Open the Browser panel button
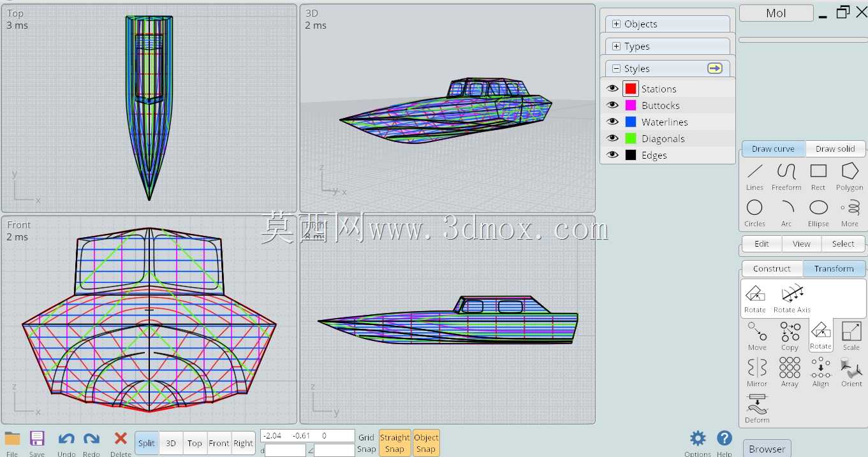The image size is (868, 457). click(x=767, y=449)
